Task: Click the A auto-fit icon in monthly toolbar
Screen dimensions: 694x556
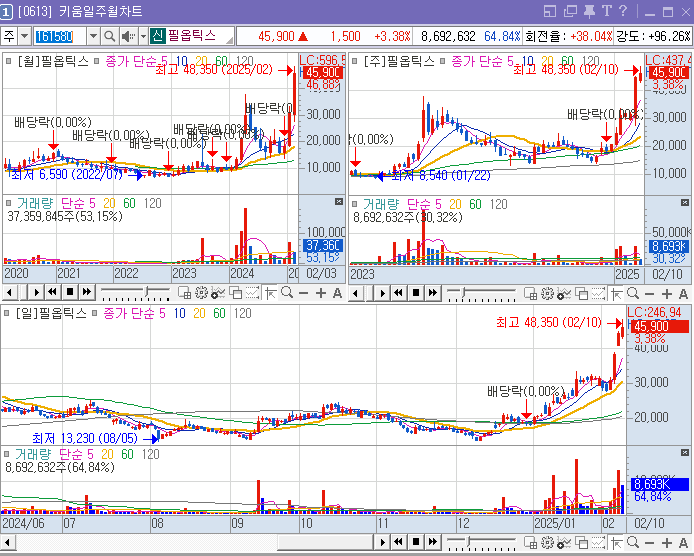Action: [337, 293]
